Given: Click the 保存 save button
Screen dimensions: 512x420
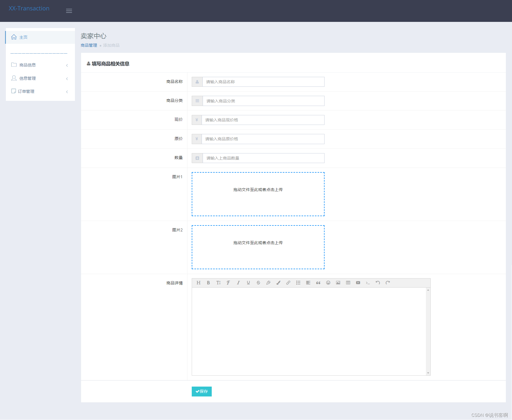Looking at the screenshot, I should coord(202,391).
